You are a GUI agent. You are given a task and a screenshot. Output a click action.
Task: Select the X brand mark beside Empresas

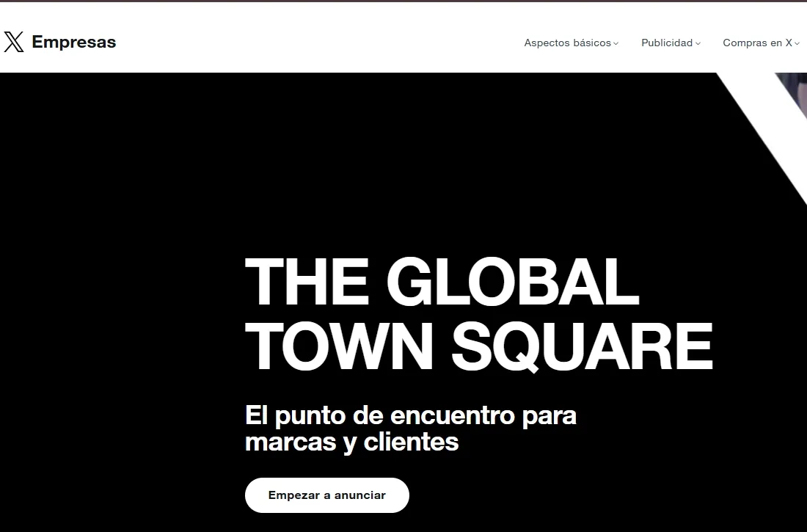click(x=13, y=42)
